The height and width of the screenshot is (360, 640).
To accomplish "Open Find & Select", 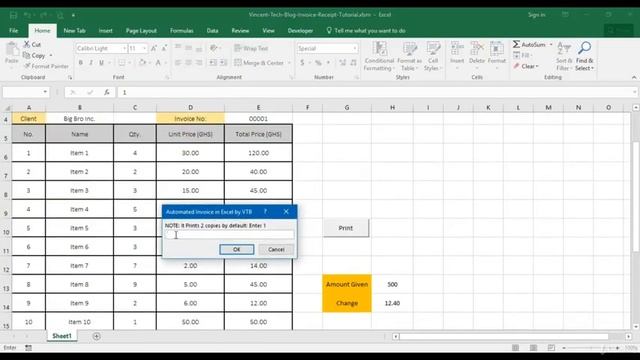I will (x=584, y=56).
